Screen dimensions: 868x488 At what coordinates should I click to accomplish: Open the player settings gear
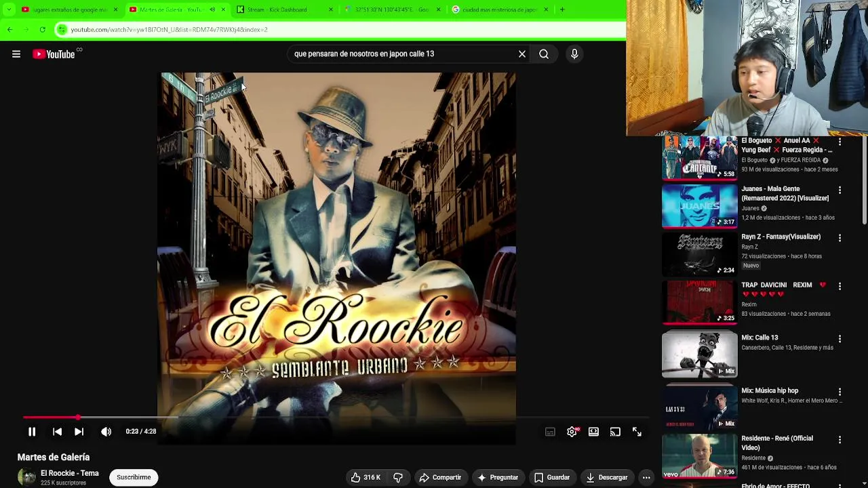572,432
